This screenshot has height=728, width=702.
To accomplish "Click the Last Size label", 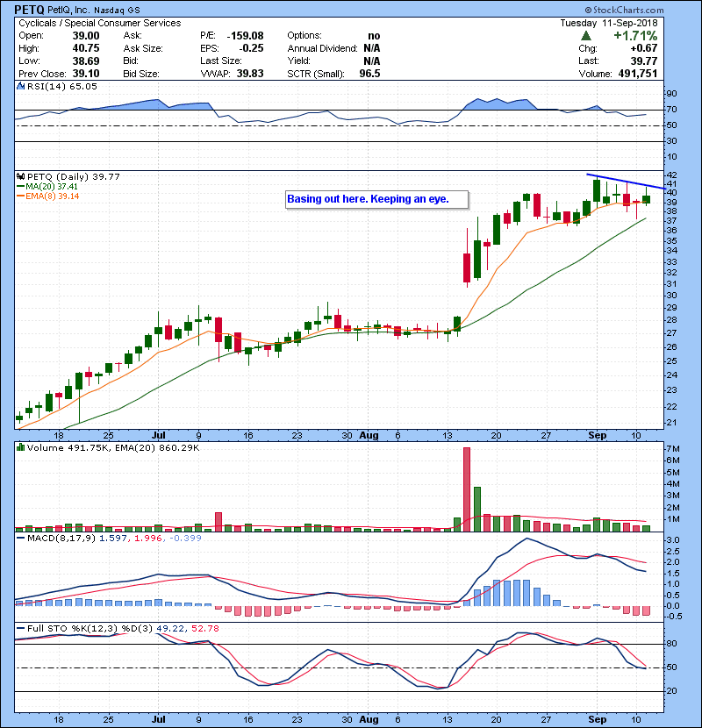I will (x=220, y=61).
